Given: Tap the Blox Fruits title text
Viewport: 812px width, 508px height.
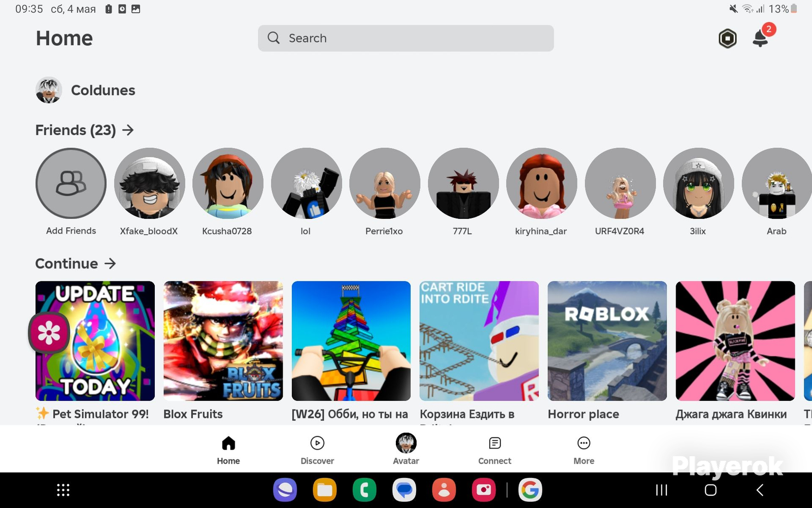Looking at the screenshot, I should coord(193,414).
